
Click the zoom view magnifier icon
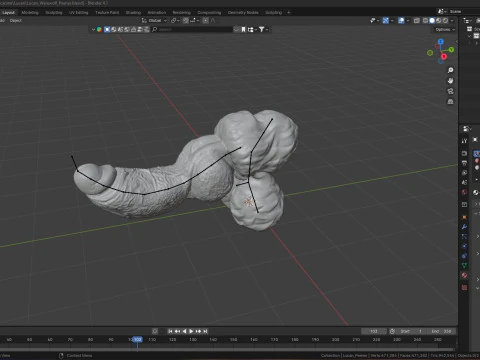(450, 70)
